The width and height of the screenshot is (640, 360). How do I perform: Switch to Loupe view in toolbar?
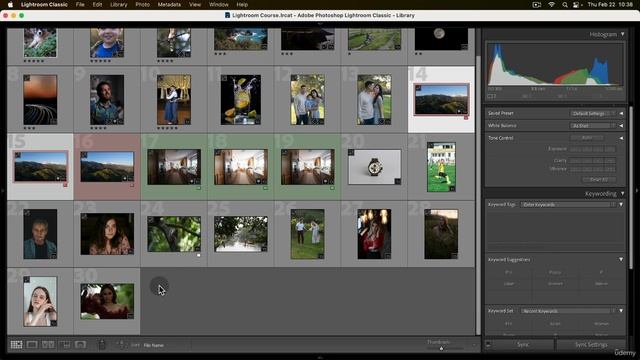tap(32, 345)
